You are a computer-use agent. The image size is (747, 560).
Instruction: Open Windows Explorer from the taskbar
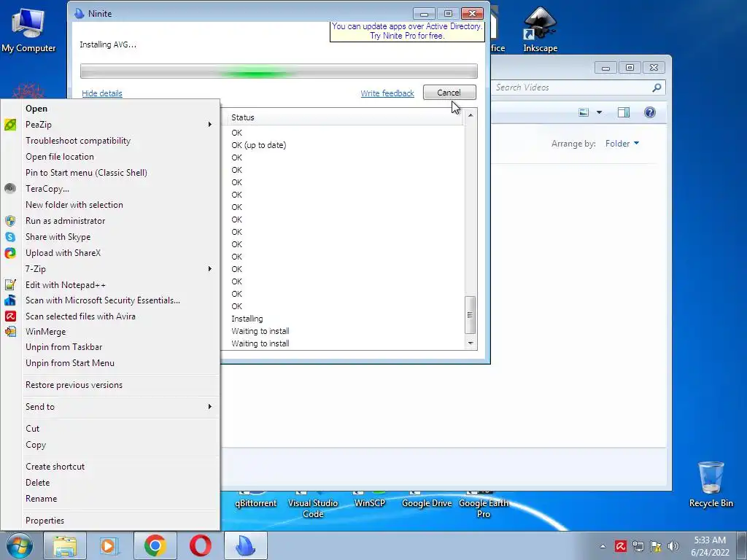coord(65,545)
